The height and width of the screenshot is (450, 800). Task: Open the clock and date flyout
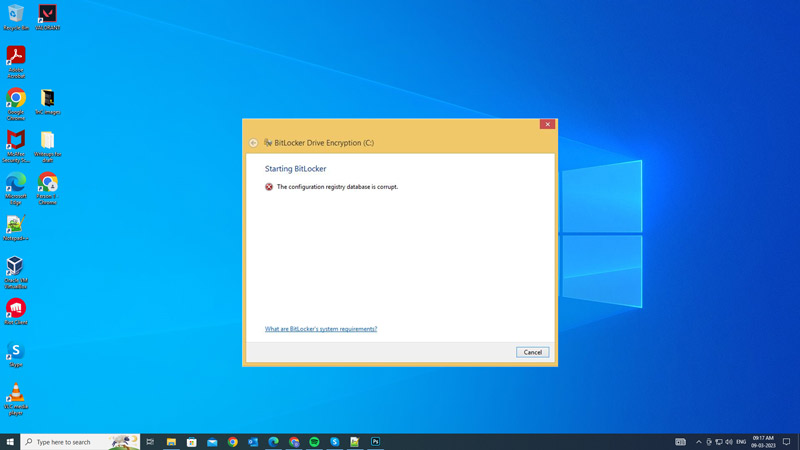tap(763, 442)
